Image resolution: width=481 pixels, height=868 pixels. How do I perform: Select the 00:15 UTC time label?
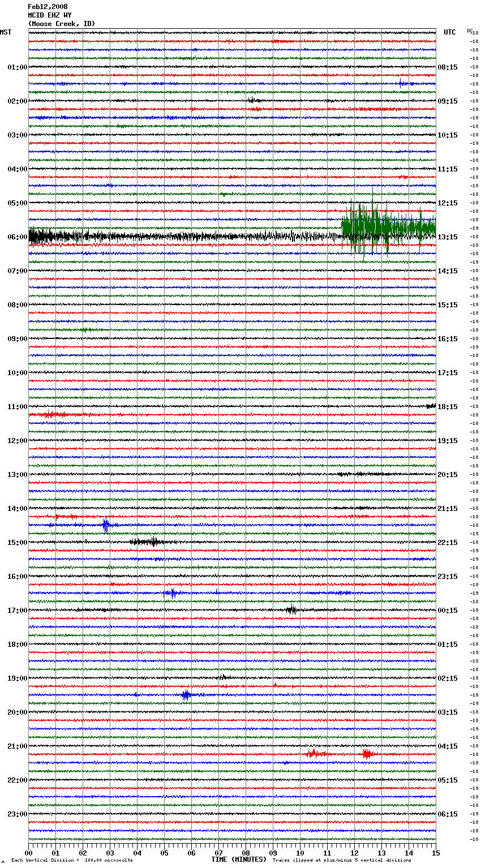[448, 611]
